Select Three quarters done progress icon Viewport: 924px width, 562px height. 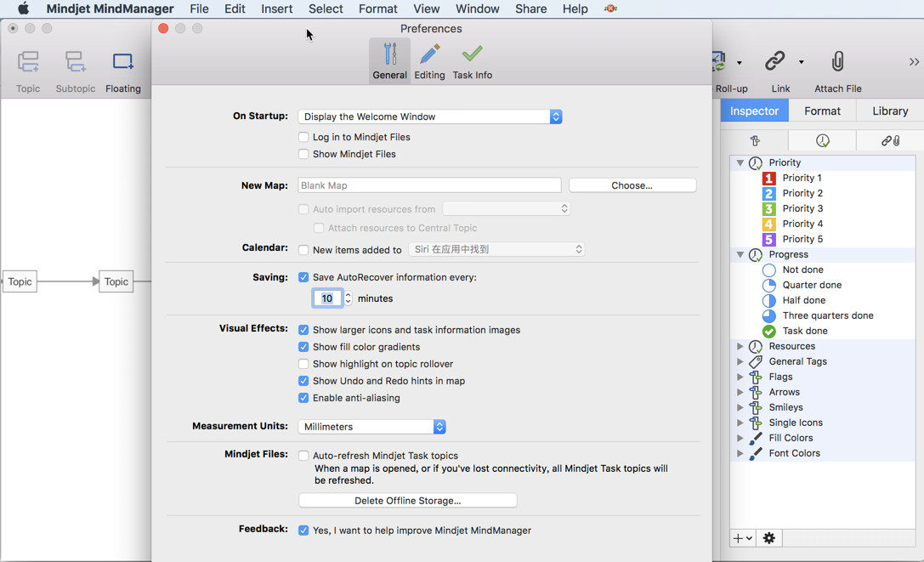tap(768, 316)
